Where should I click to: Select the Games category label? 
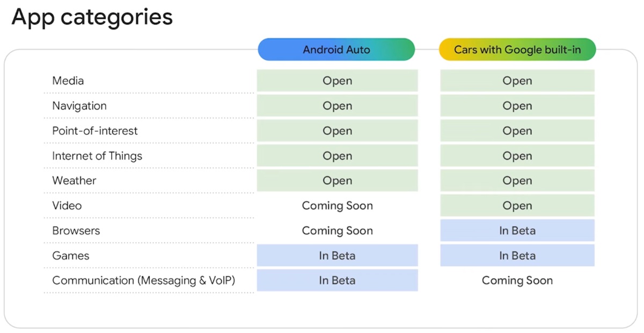71,256
